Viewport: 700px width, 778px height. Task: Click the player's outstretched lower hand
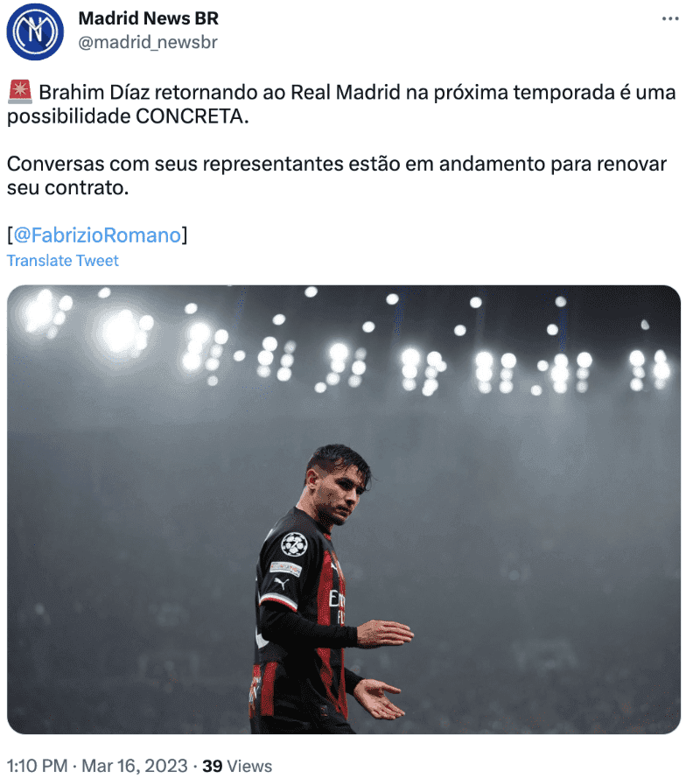[x=379, y=699]
